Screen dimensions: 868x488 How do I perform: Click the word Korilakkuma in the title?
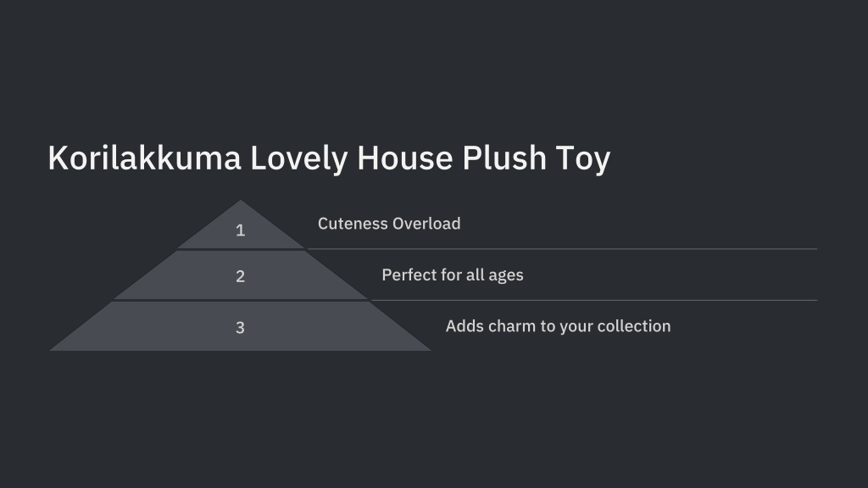pyautogui.click(x=144, y=158)
